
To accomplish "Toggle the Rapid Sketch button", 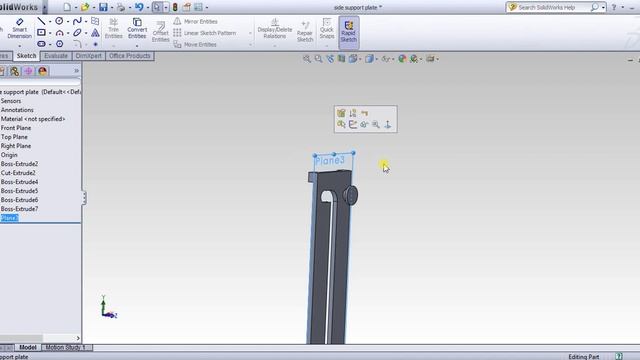I will click(x=349, y=32).
